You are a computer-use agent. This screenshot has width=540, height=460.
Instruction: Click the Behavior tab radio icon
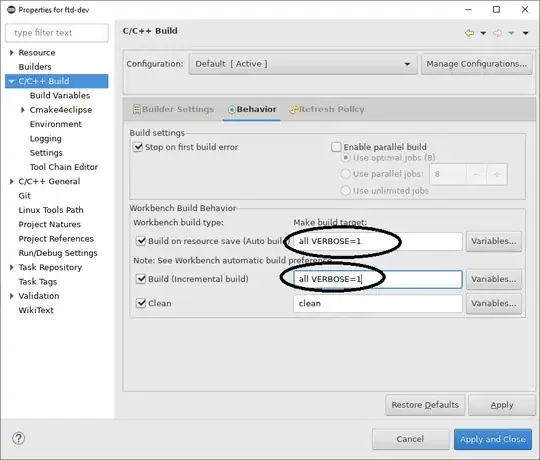tap(232, 109)
